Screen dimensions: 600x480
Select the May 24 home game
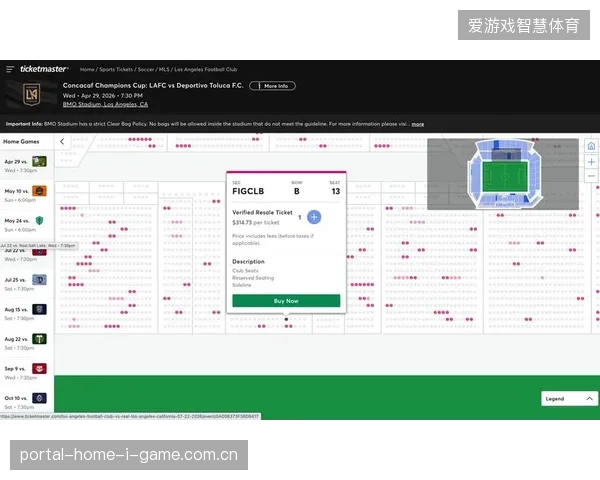click(x=26, y=224)
